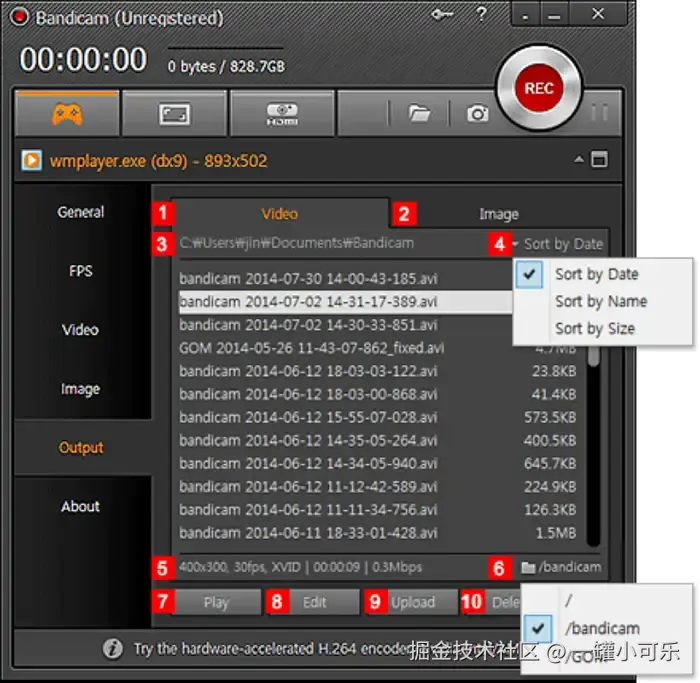700x683 pixels.
Task: Click the Play button
Action: pyautogui.click(x=217, y=602)
